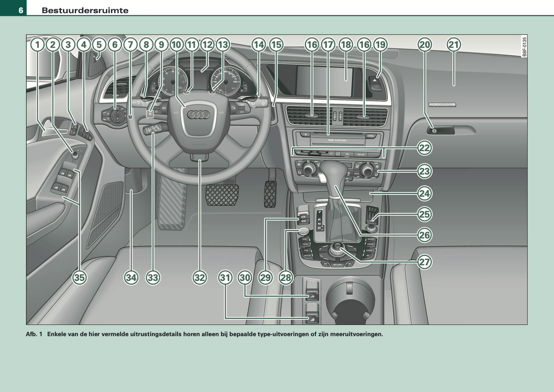Click callout number 1 for the door handle
This screenshot has height=392, width=554.
point(37,45)
